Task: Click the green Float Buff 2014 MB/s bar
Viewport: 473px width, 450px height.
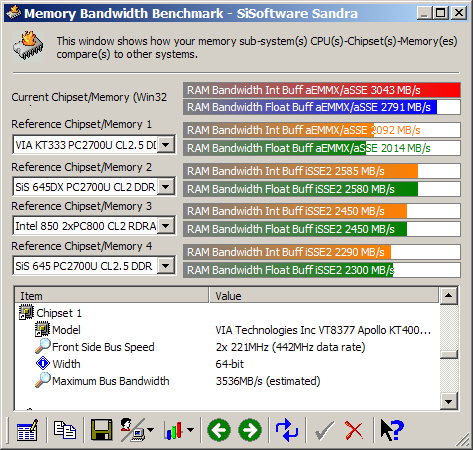Action: (x=322, y=148)
